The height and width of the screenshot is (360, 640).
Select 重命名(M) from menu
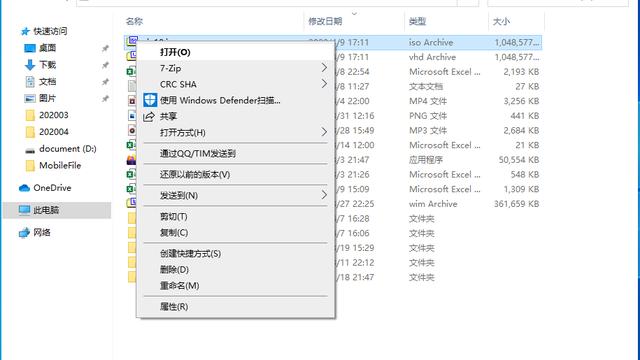(236, 286)
